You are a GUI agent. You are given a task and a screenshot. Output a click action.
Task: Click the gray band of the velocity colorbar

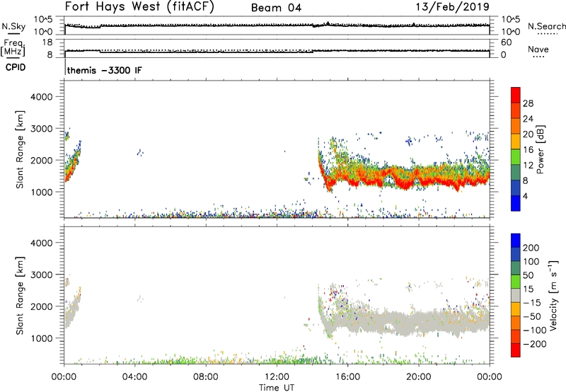tap(516, 296)
